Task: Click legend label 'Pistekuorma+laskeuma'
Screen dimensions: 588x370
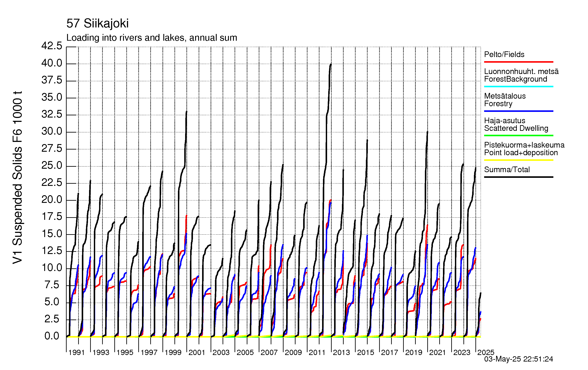Action: (x=524, y=145)
